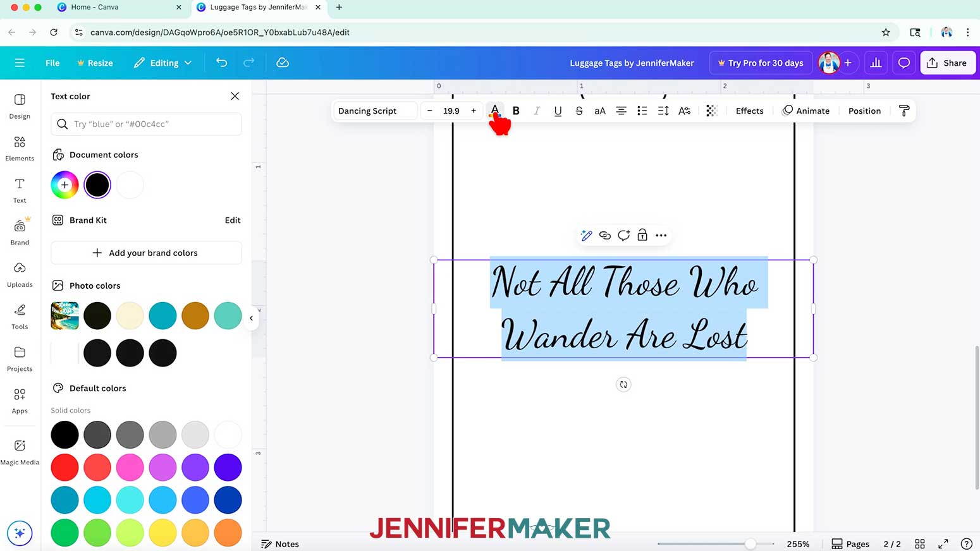
Task: Select the black document color swatch
Action: 97,185
